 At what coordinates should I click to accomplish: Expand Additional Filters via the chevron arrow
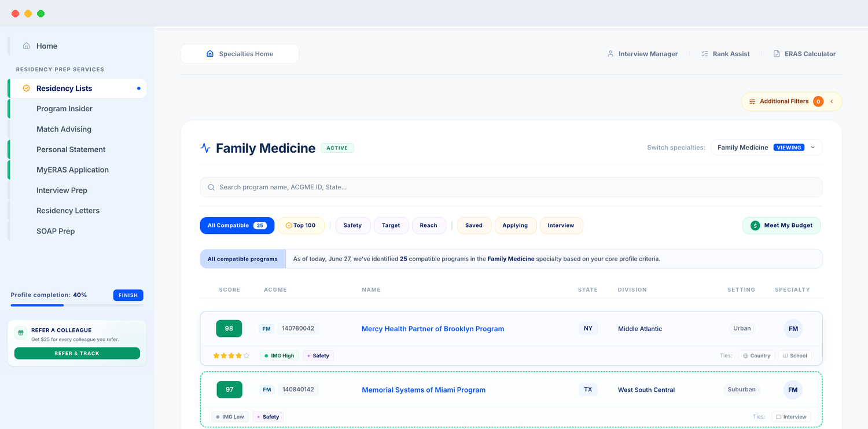[832, 101]
